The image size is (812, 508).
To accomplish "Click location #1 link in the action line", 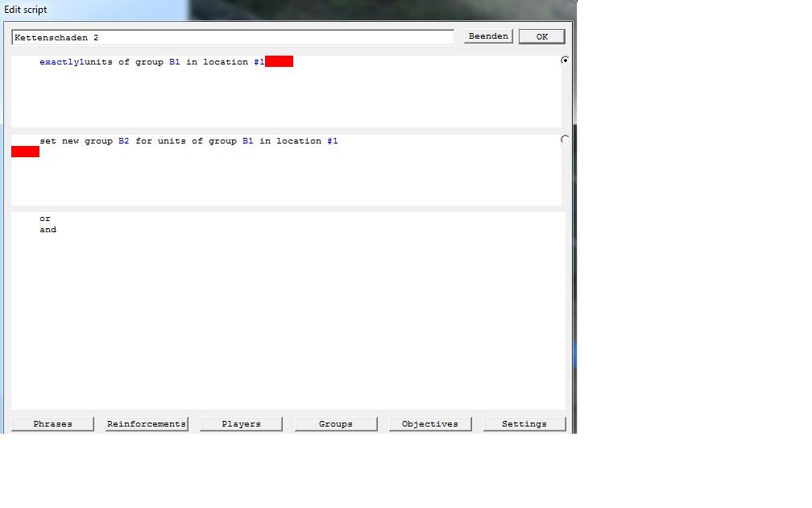I will [333, 141].
